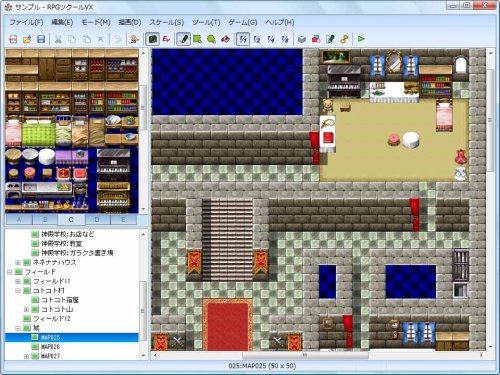Open the Sound Test music note icon

point(344,39)
